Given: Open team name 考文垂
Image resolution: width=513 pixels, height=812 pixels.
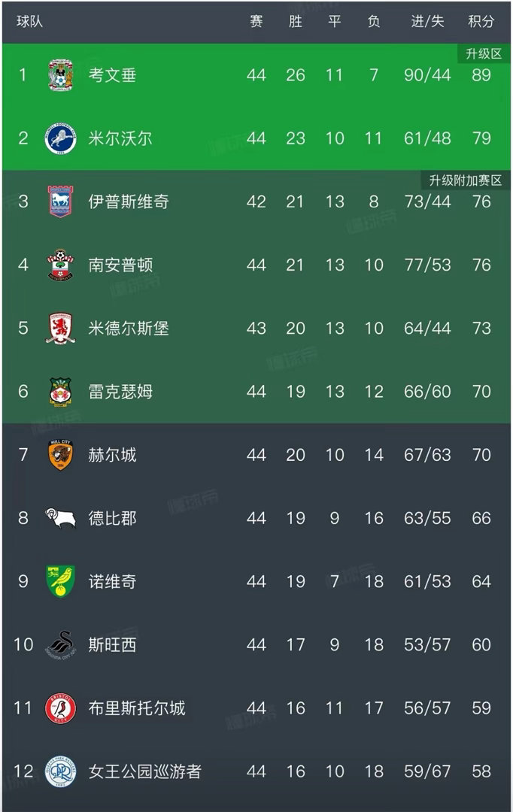Looking at the screenshot, I should [113, 75].
